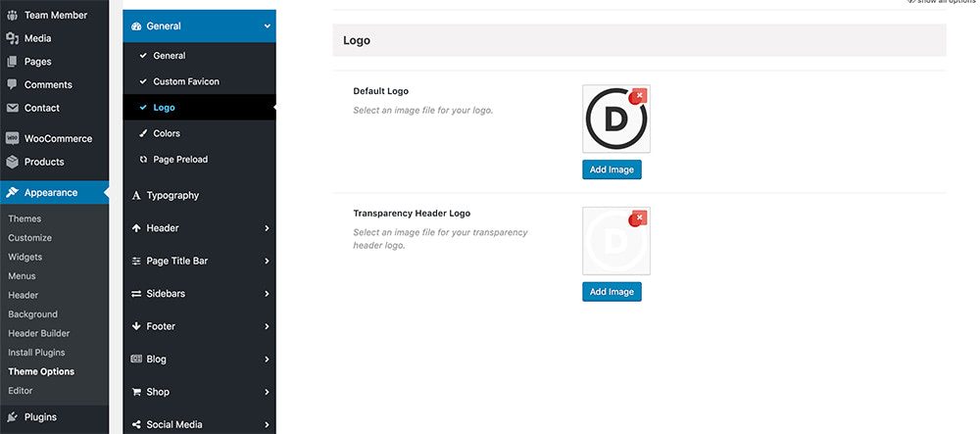Expand the Sidebars section arrow
The image size is (980, 434).
tap(267, 294)
